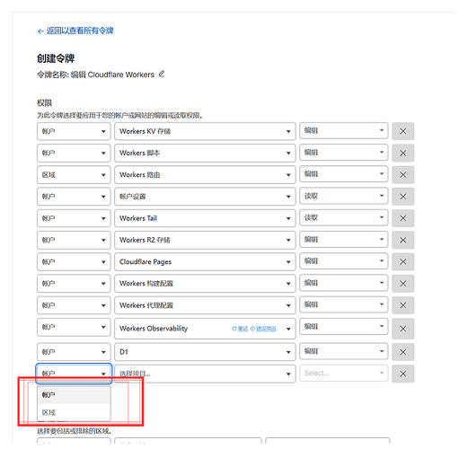
Task: Remove the Cloudflare Pages permission row
Action: click(403, 261)
